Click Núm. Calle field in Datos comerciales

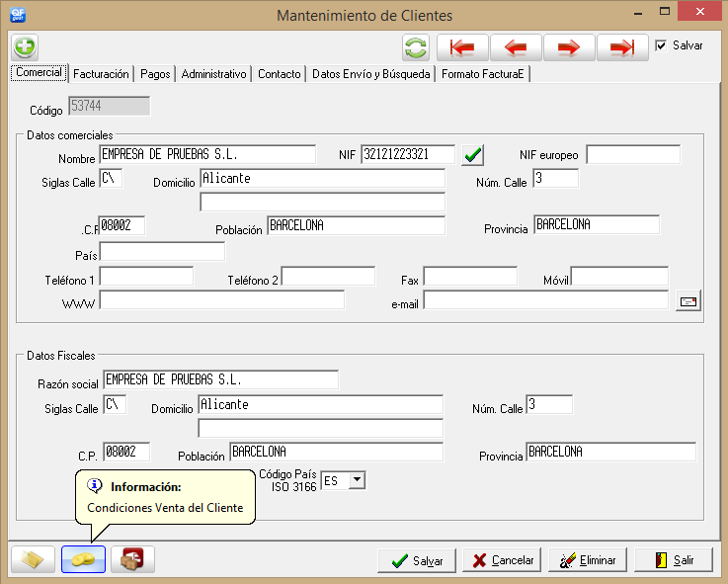tap(556, 179)
